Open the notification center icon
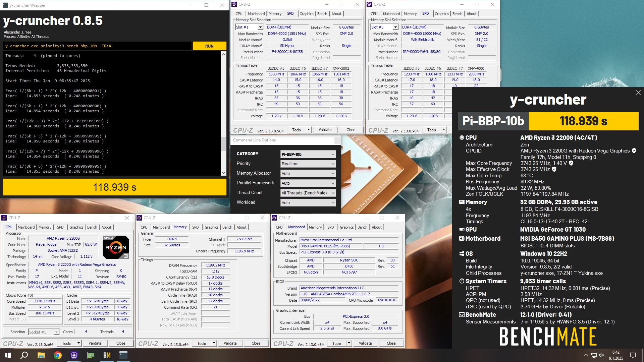 (x=633, y=355)
